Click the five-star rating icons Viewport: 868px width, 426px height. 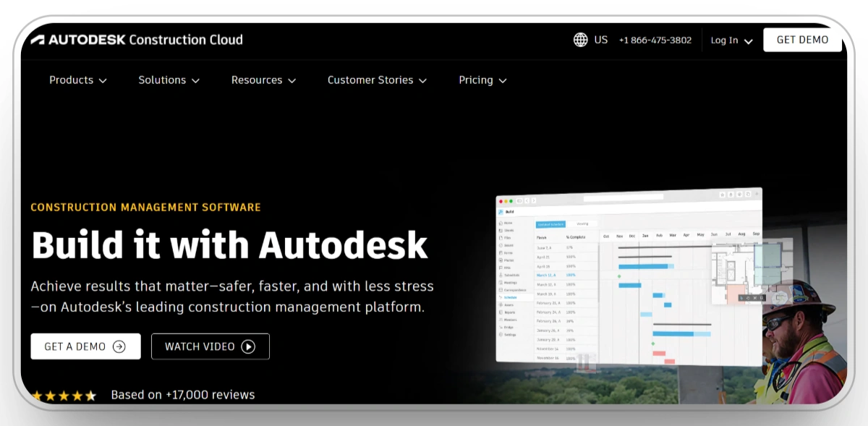[x=64, y=396]
